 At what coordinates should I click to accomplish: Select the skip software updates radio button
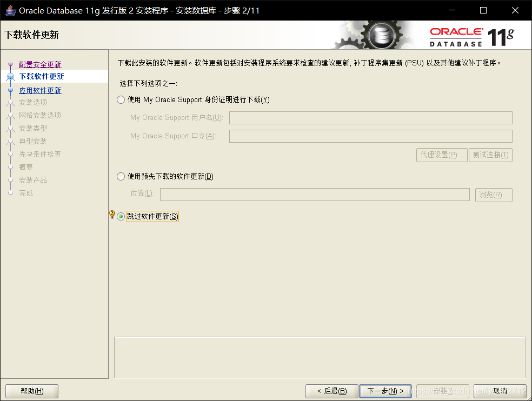(x=121, y=217)
